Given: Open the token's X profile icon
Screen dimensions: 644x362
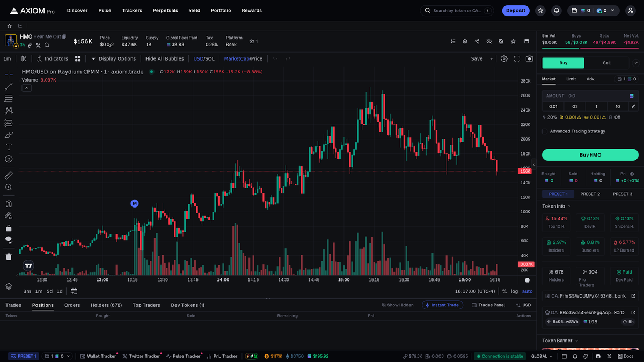Looking at the screenshot, I should click(38, 45).
